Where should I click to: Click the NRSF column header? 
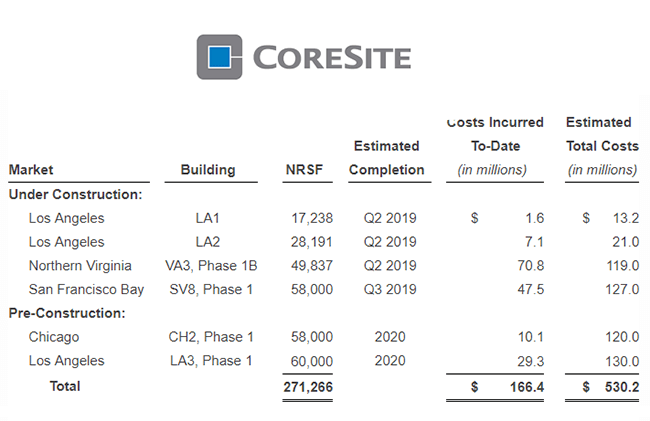[x=303, y=170]
